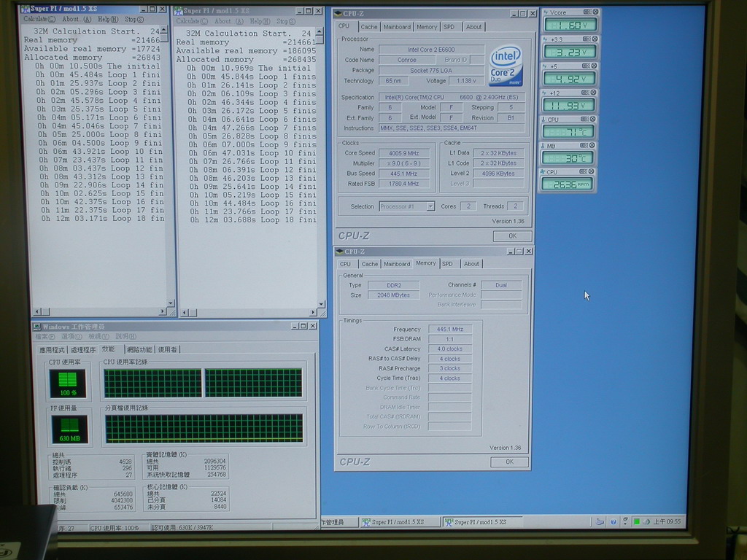Switch to CPU tab in lower CPU-Z

pyautogui.click(x=345, y=264)
